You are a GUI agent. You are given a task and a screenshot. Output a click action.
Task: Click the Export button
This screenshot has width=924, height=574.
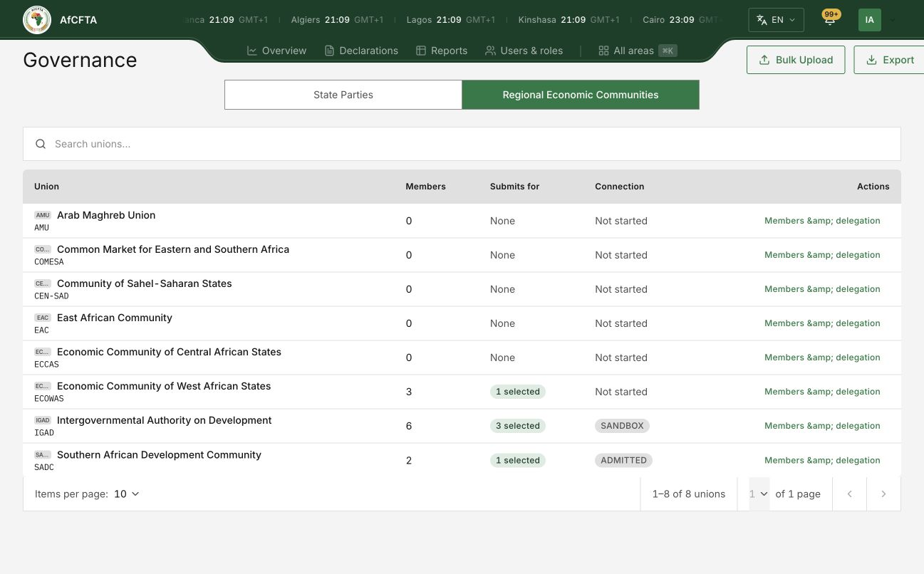coord(889,60)
